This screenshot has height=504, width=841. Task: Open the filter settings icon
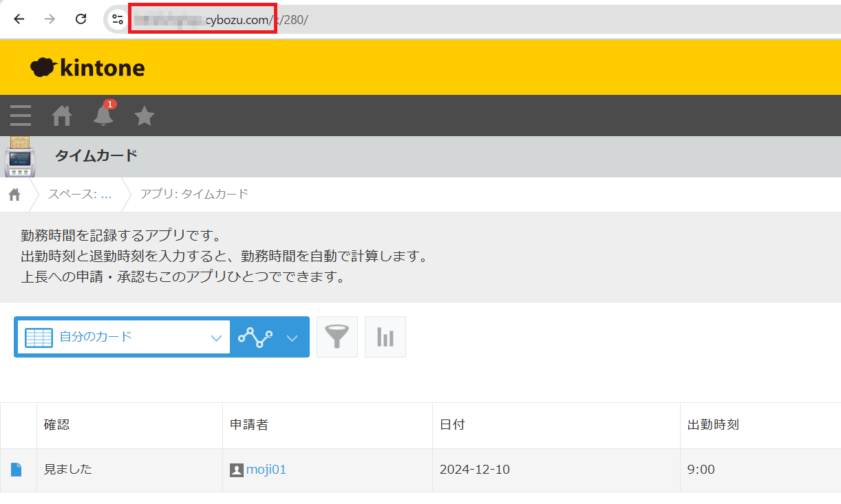[x=337, y=336]
